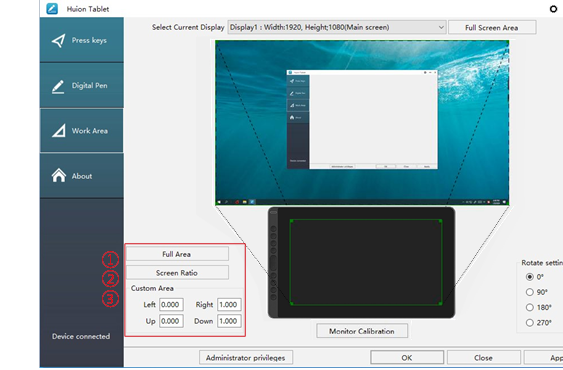
Task: Click the Close button at the bottom
Action: tap(483, 358)
